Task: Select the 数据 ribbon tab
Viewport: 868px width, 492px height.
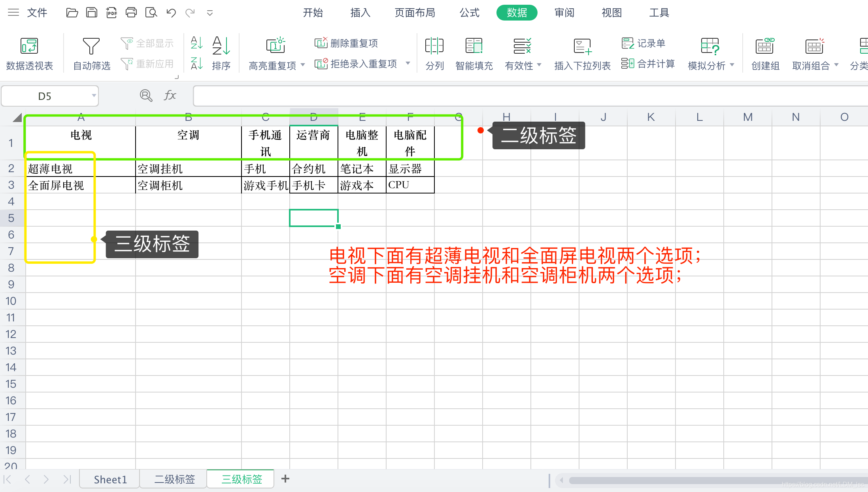Action: point(517,13)
